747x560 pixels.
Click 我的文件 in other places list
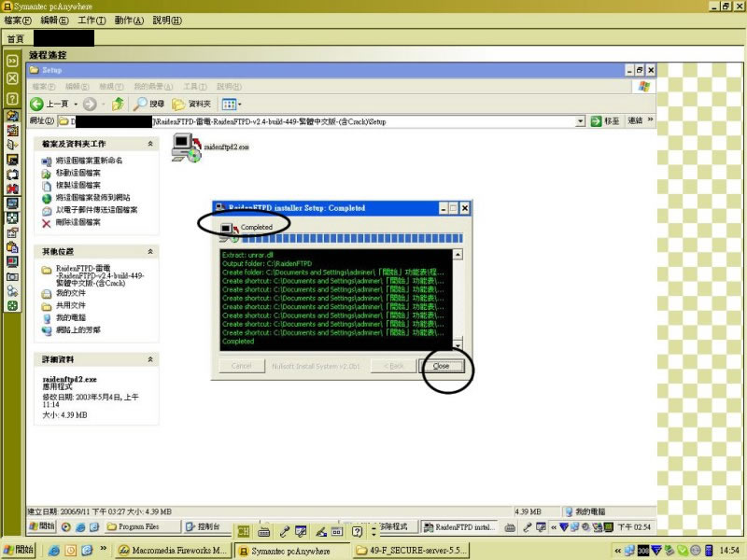[71, 293]
